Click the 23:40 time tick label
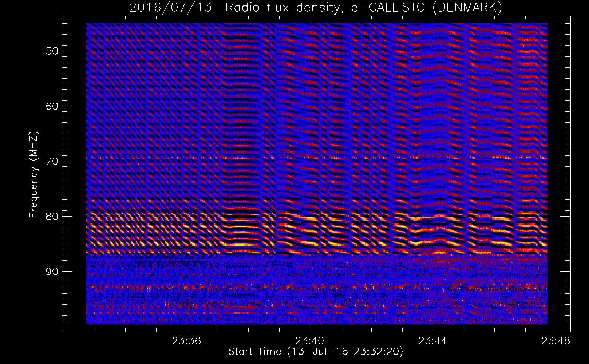589x364 pixels. 310,341
